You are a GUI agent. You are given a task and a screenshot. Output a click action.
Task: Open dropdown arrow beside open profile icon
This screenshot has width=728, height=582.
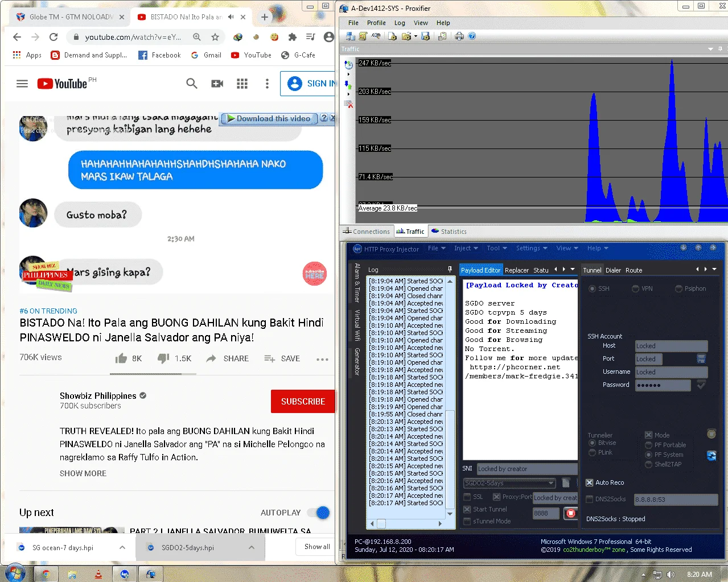tap(416, 36)
